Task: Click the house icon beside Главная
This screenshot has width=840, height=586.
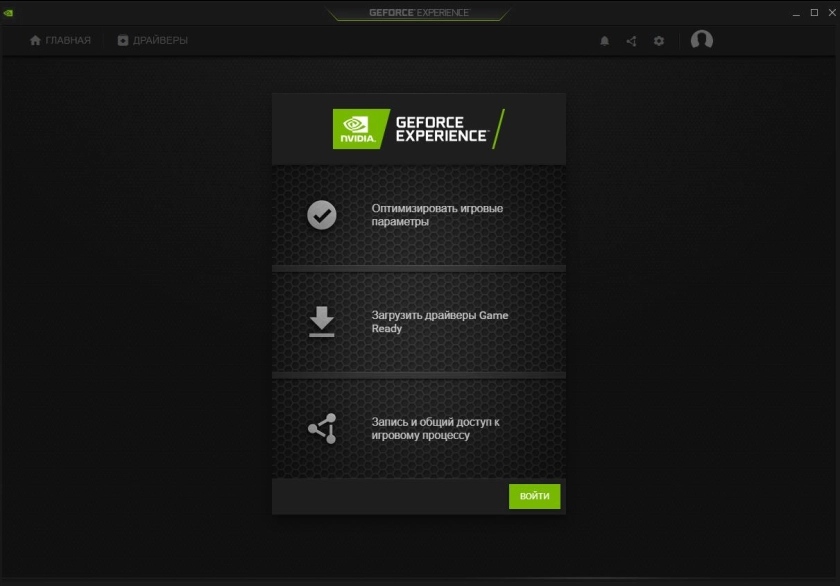Action: (x=36, y=41)
